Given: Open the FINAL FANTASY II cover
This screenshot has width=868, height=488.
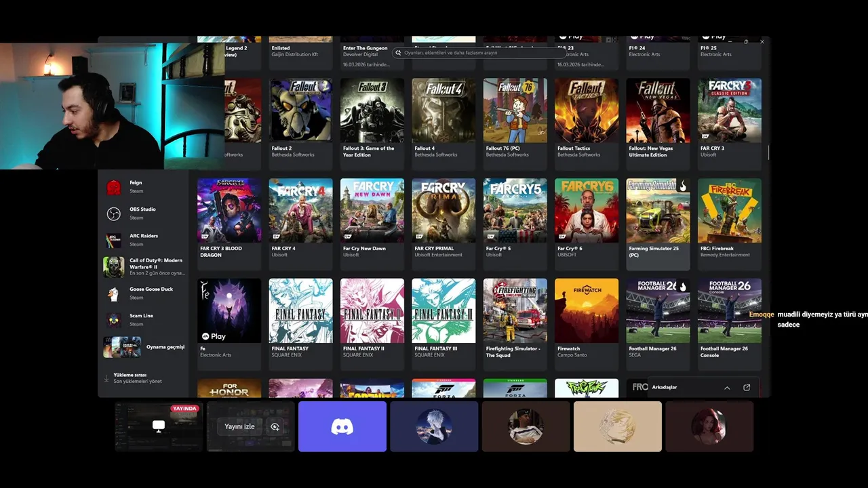Looking at the screenshot, I should click(372, 310).
